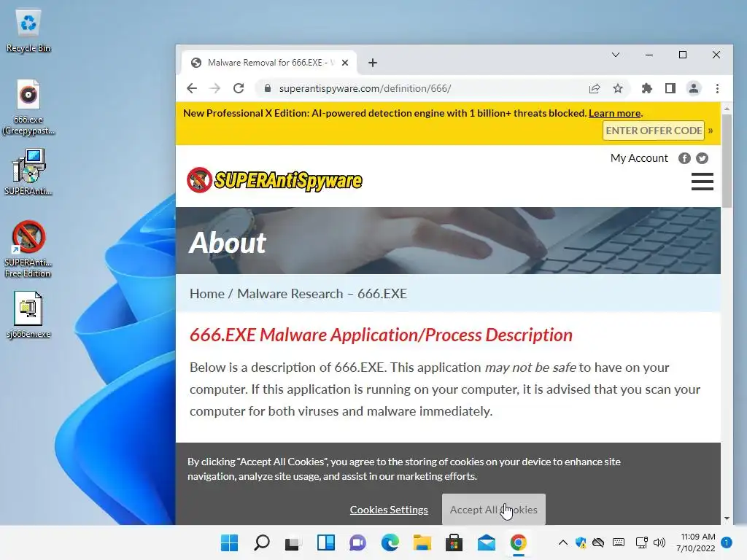The height and width of the screenshot is (560, 747).
Task: Open Chrome profile avatar
Action: coord(694,88)
